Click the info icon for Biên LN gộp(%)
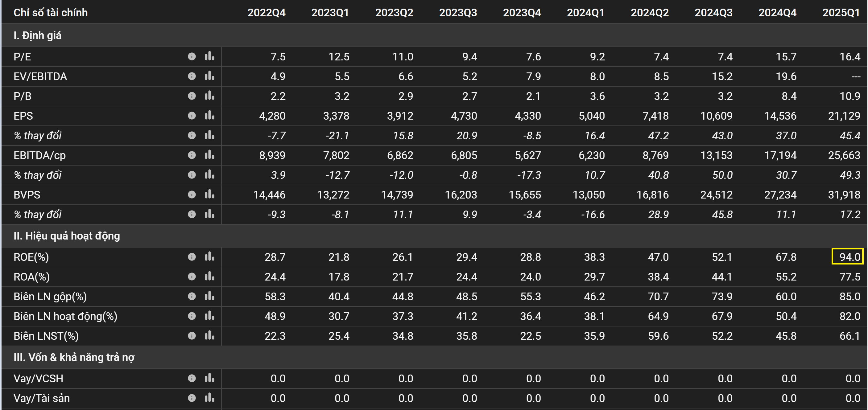The width and height of the screenshot is (868, 410). pos(192,296)
